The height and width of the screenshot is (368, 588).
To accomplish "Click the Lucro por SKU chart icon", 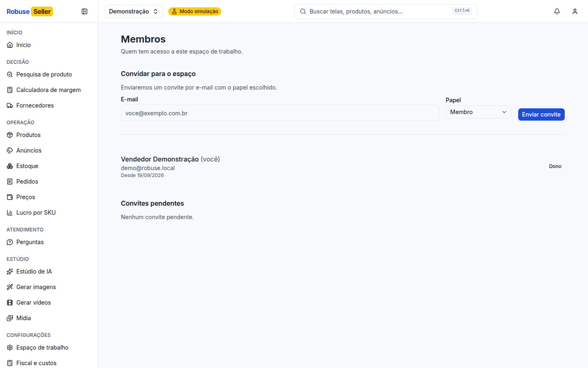I will click(10, 213).
